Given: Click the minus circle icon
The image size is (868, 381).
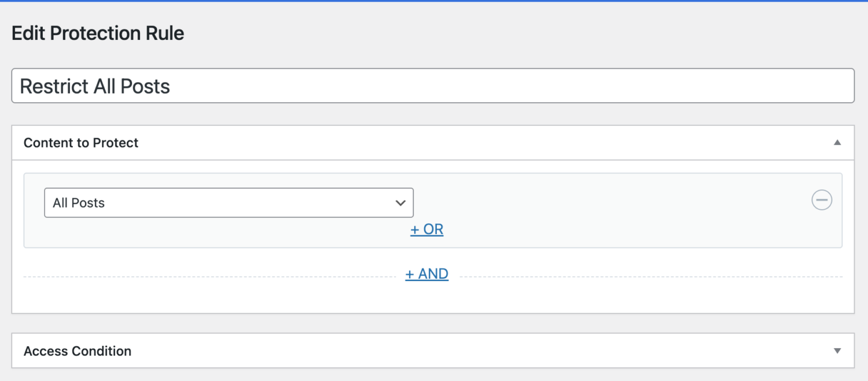Looking at the screenshot, I should click(x=822, y=200).
